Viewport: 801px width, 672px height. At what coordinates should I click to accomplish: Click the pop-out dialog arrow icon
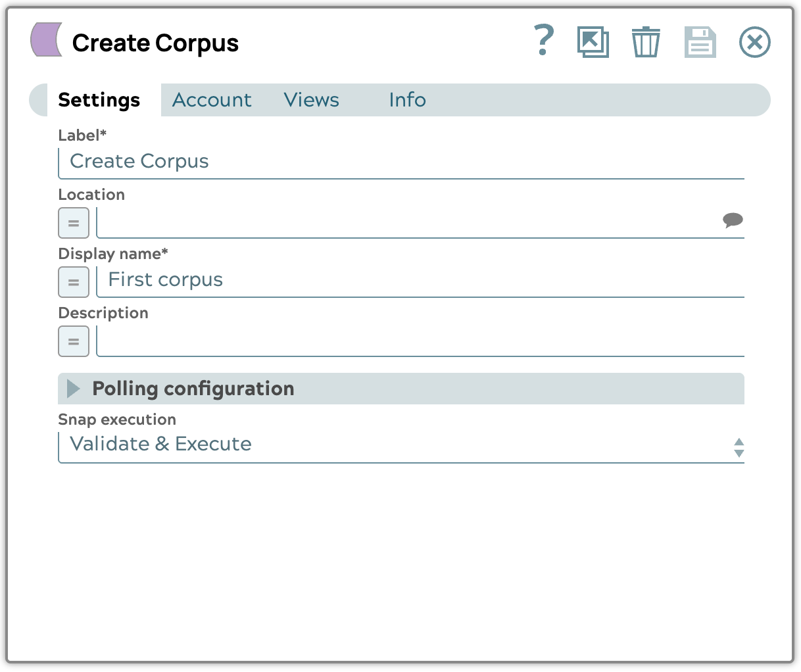pos(593,42)
